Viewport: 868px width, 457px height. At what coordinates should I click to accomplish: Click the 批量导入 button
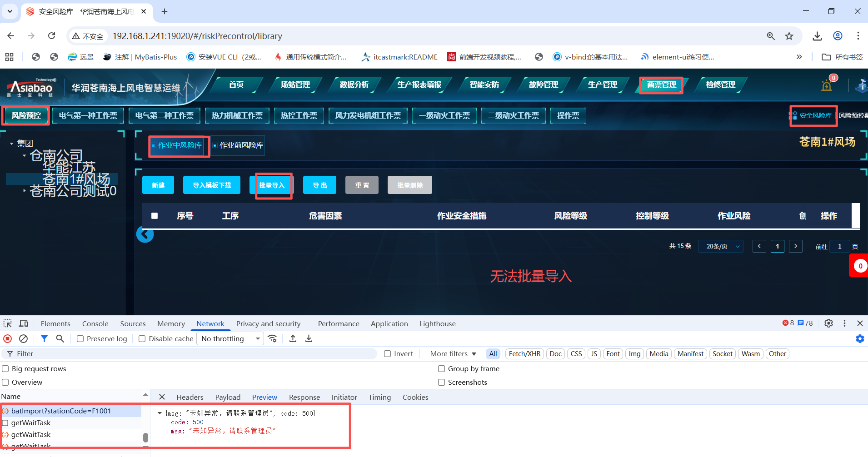272,185
